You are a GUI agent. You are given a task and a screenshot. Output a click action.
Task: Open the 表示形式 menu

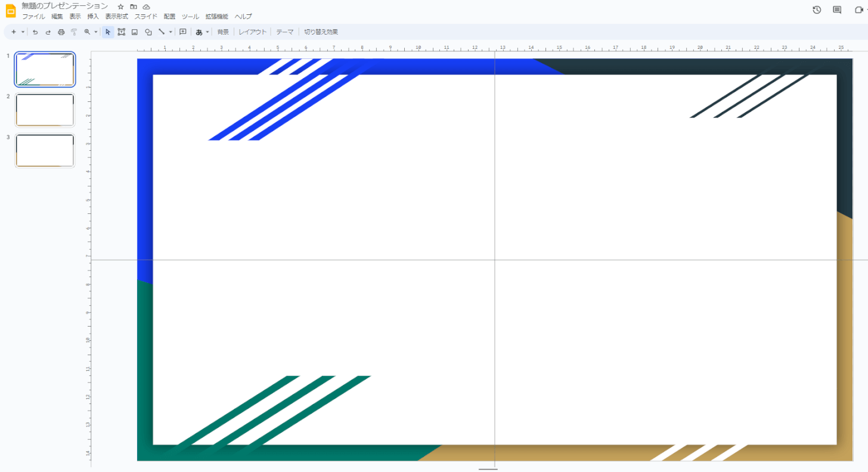pyautogui.click(x=117, y=17)
